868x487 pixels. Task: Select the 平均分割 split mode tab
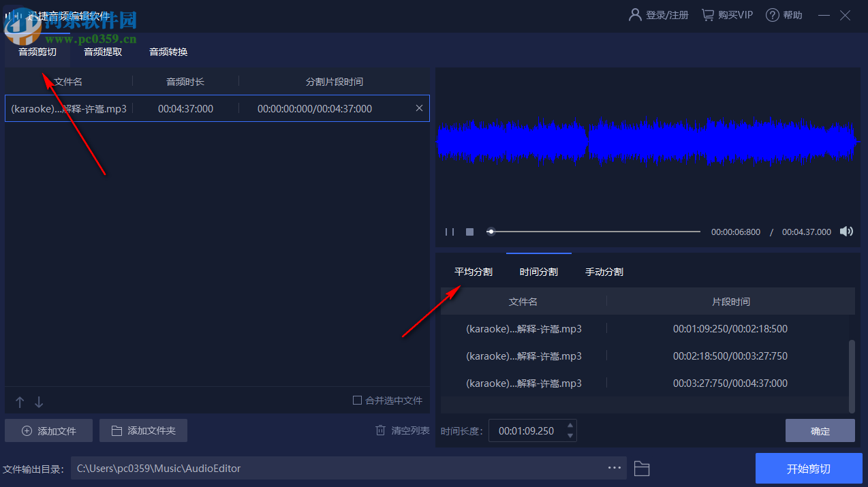tap(474, 272)
